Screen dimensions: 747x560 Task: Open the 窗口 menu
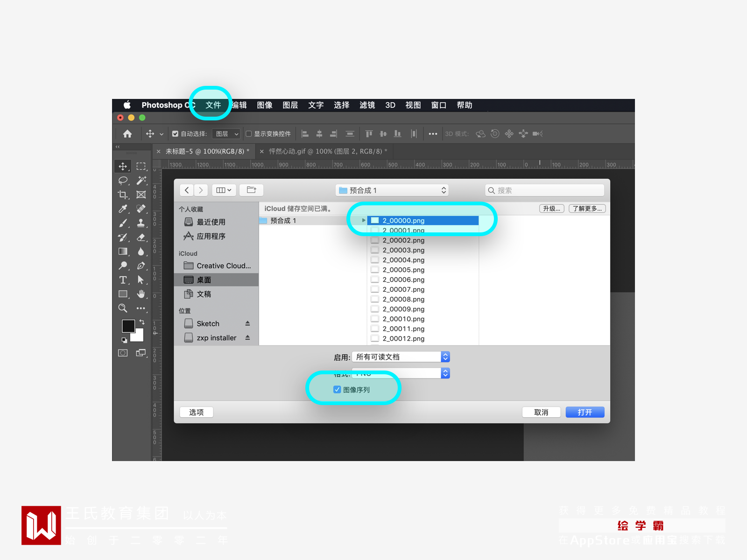coord(438,105)
